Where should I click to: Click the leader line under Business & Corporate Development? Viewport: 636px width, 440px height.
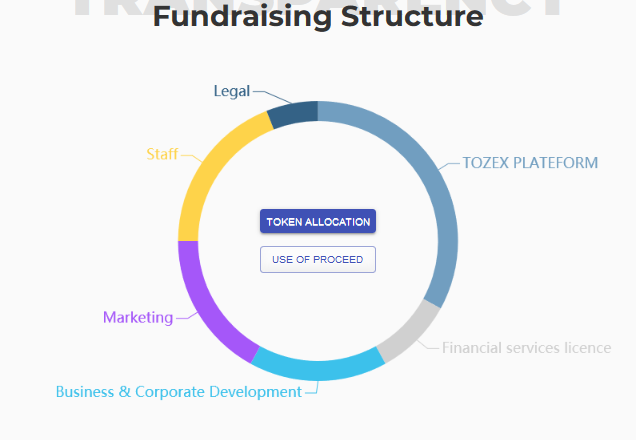(312, 387)
